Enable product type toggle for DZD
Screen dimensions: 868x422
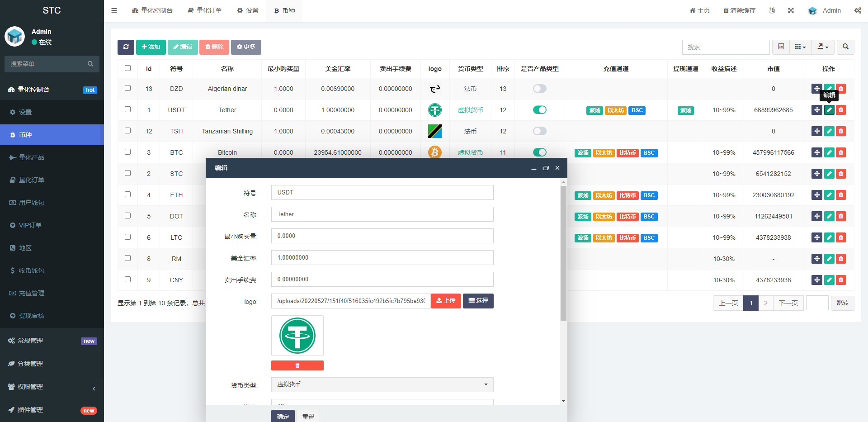point(539,89)
